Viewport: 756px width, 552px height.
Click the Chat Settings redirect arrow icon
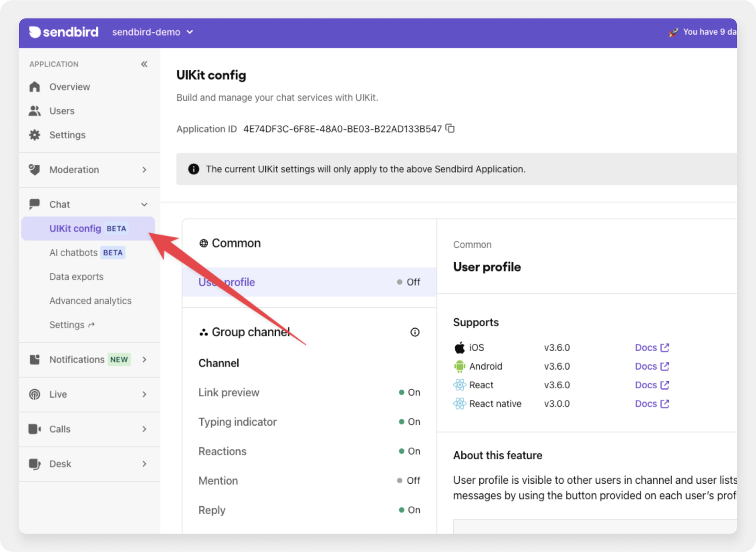tap(91, 325)
